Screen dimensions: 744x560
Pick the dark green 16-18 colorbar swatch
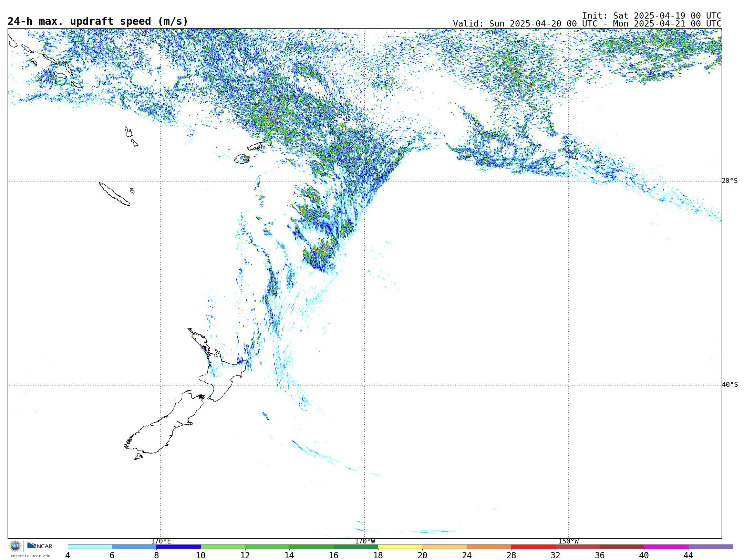pyautogui.click(x=356, y=547)
